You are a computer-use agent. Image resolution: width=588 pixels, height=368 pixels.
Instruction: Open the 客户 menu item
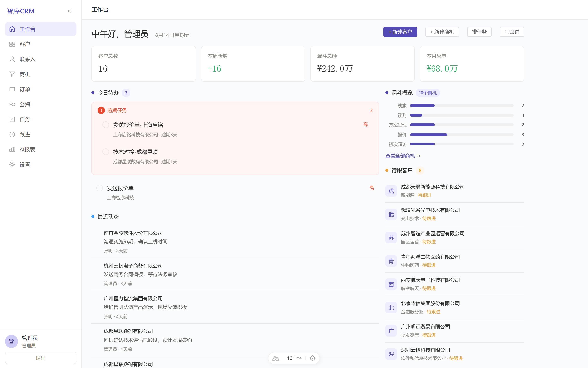pyautogui.click(x=41, y=44)
